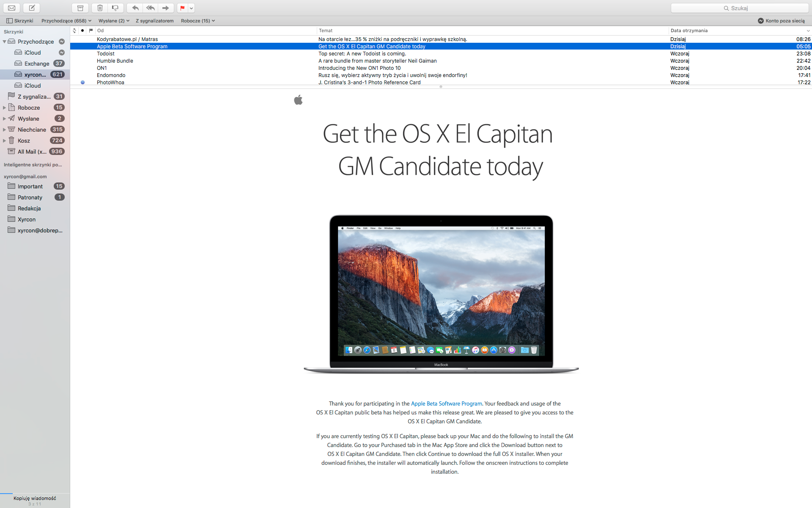
Task: Select the Patronaty folder
Action: tap(35, 197)
